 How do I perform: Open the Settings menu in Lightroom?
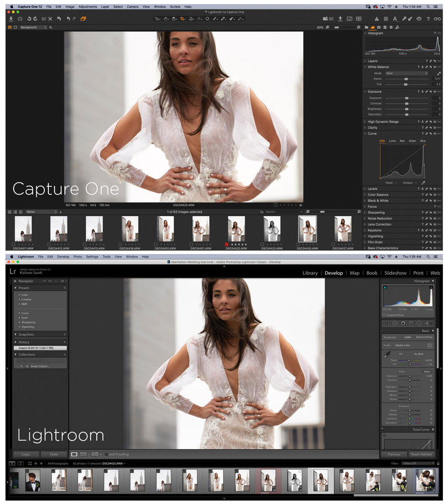92,257
